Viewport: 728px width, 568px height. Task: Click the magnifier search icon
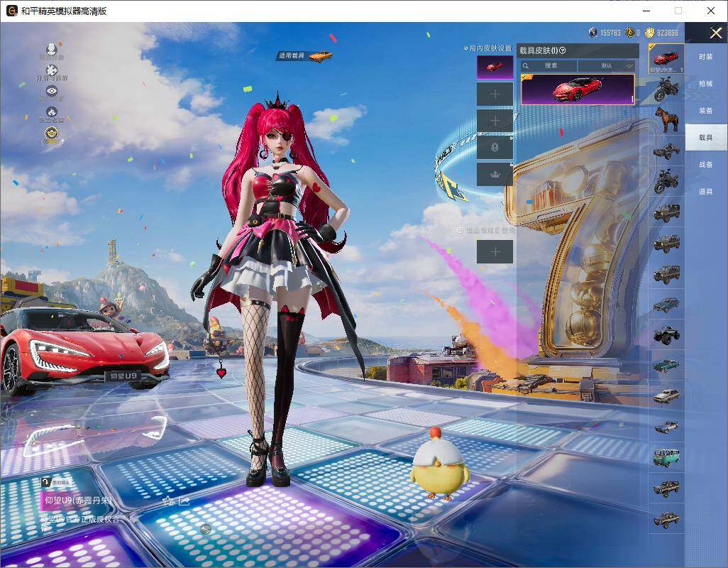[x=526, y=66]
